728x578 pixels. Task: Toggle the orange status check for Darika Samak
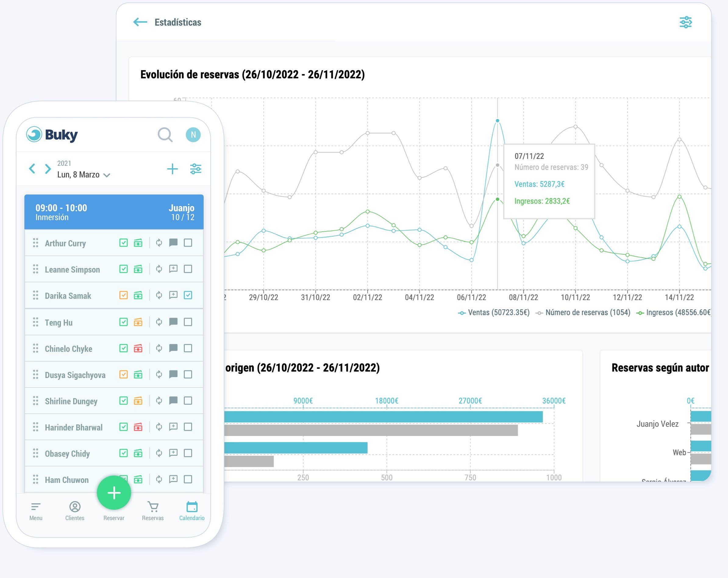tap(123, 295)
